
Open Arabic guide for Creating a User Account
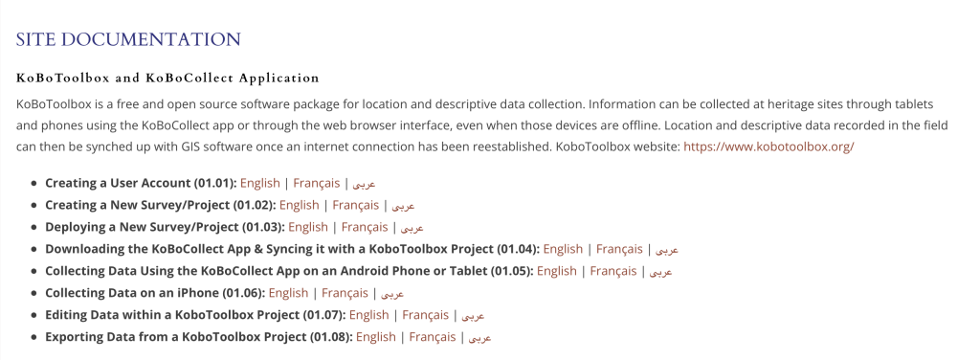pos(364,185)
